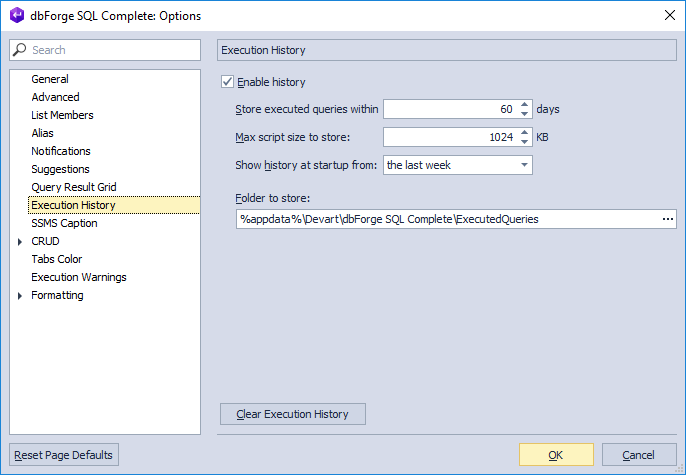The image size is (686, 475).
Task: Click the search magnifier icon
Action: pyautogui.click(x=20, y=50)
